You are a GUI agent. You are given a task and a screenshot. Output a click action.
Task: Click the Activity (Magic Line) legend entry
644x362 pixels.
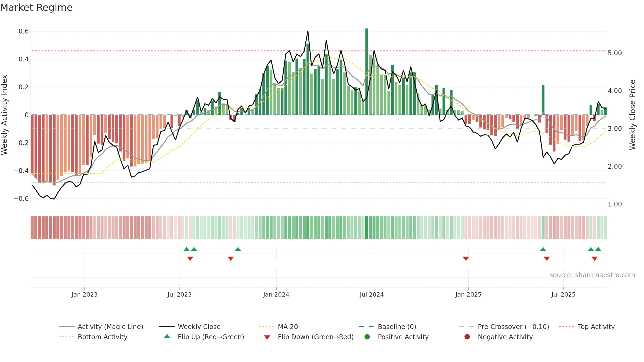coord(101,327)
